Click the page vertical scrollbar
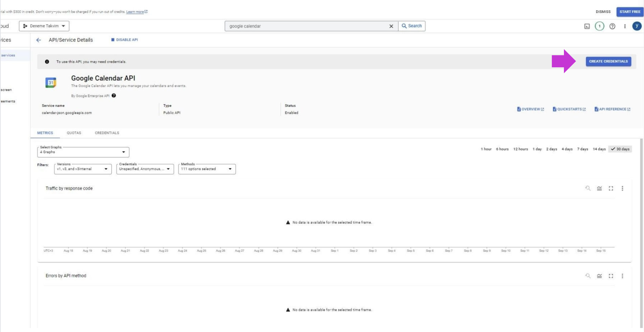Image resolution: width=644 pixels, height=332 pixels. (641, 233)
